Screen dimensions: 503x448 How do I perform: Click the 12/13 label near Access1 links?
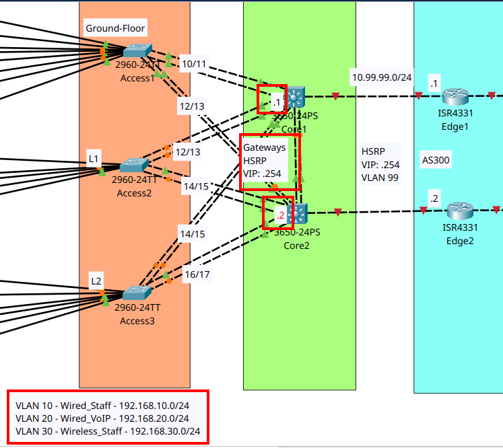[192, 106]
